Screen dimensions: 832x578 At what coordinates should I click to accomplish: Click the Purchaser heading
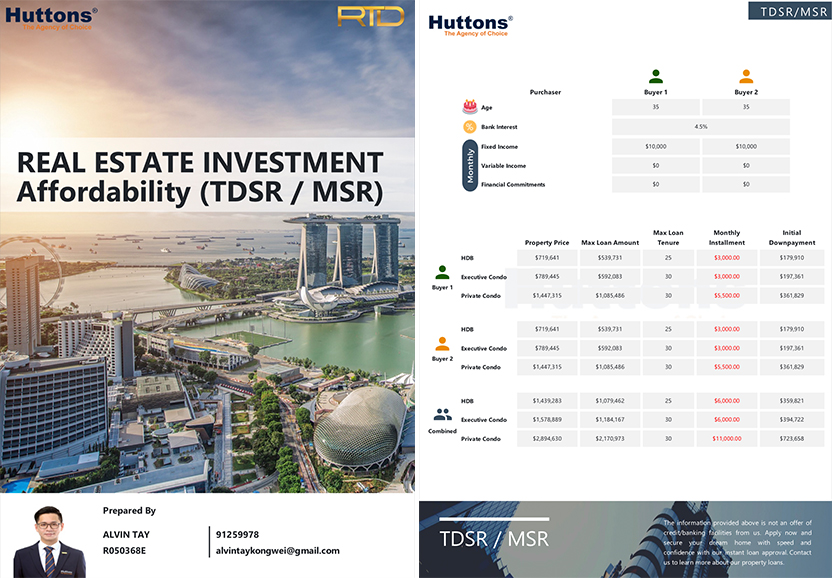point(545,92)
